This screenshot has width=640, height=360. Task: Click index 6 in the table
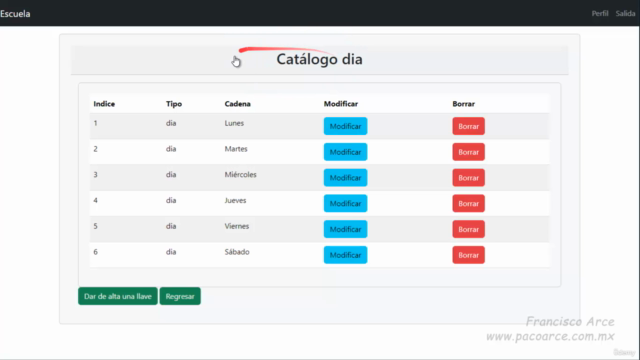[x=96, y=251]
